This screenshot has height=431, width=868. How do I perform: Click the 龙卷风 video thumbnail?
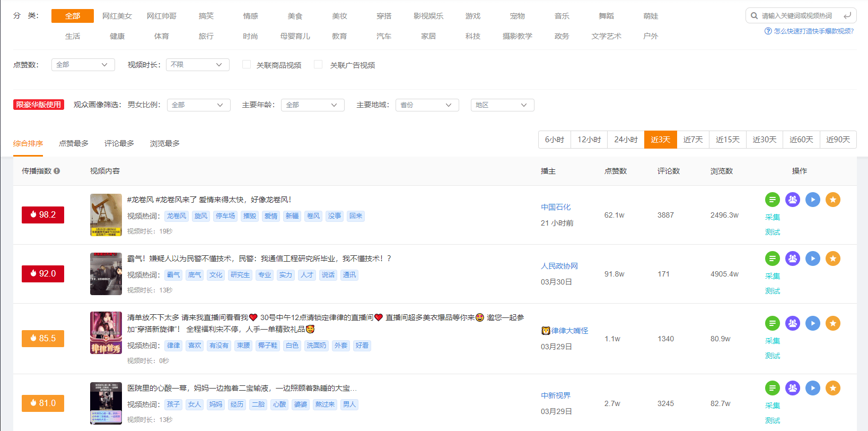point(106,215)
